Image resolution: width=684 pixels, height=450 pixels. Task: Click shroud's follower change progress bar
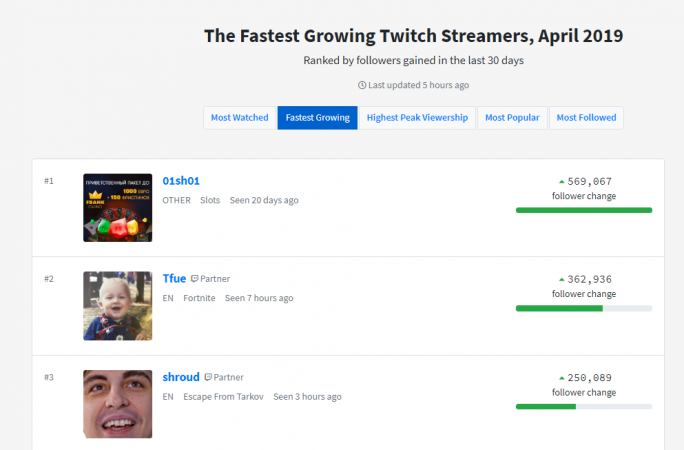(x=584, y=406)
